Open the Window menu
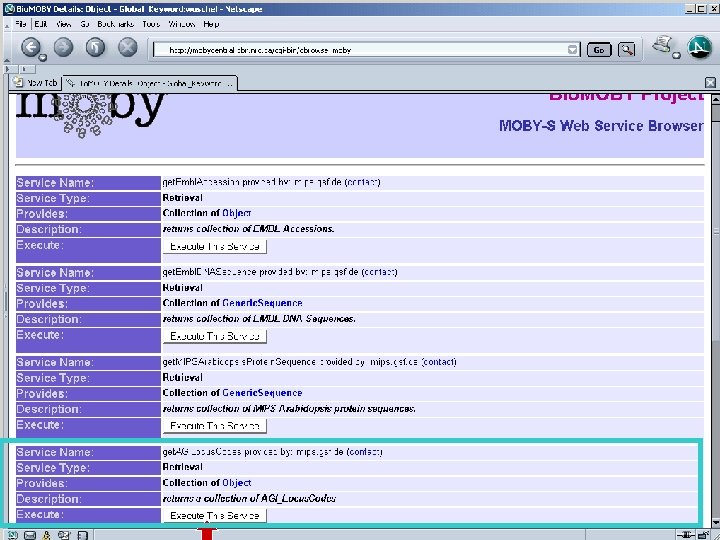This screenshot has height=540, width=720. (182, 24)
